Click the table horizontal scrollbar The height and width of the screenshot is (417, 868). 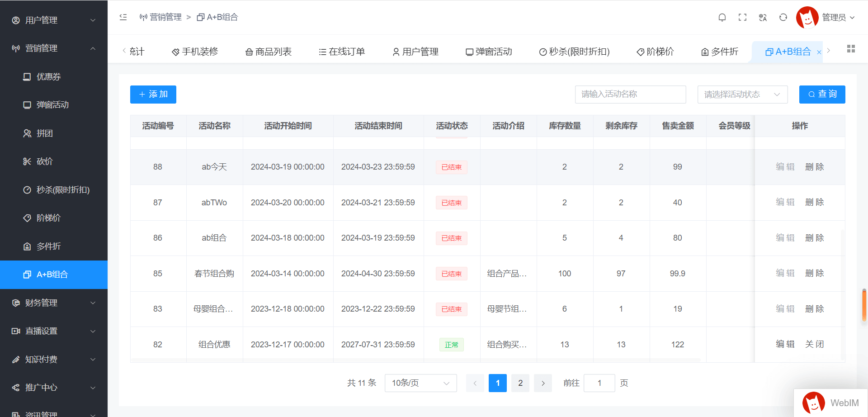pos(416,360)
